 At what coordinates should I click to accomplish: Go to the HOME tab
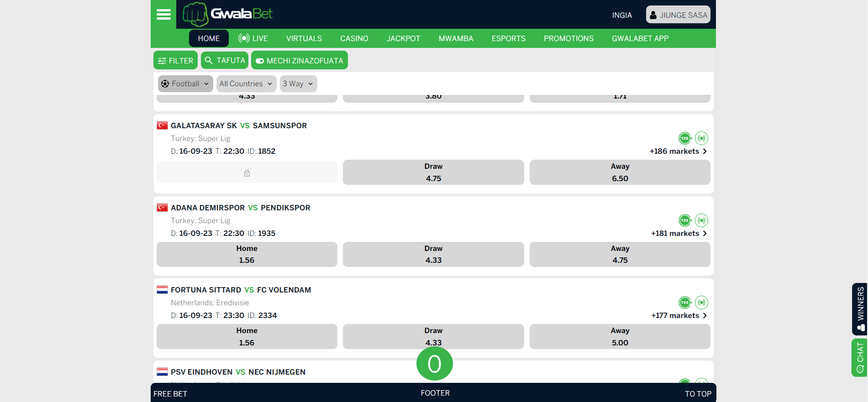point(209,38)
